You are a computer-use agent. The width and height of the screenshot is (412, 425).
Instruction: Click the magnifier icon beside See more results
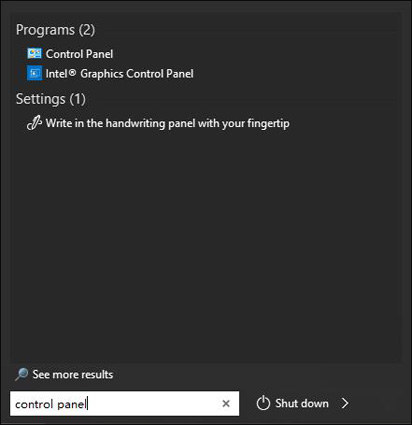(x=22, y=374)
